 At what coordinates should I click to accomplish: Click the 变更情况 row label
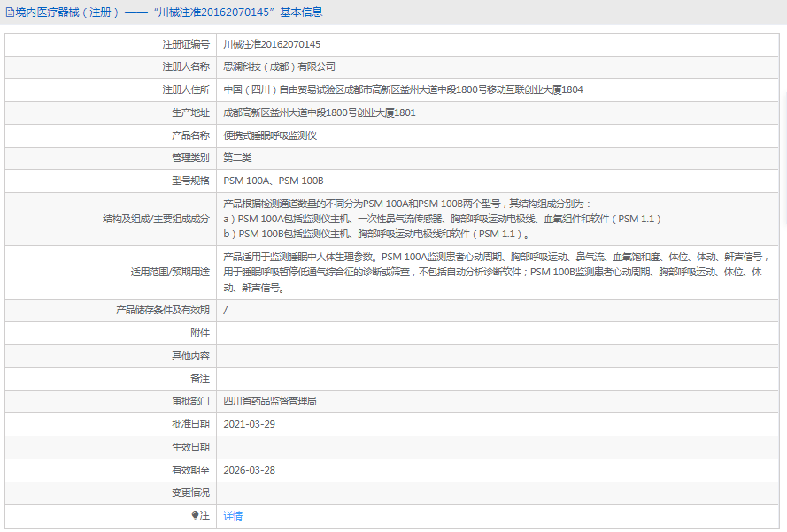[190, 492]
